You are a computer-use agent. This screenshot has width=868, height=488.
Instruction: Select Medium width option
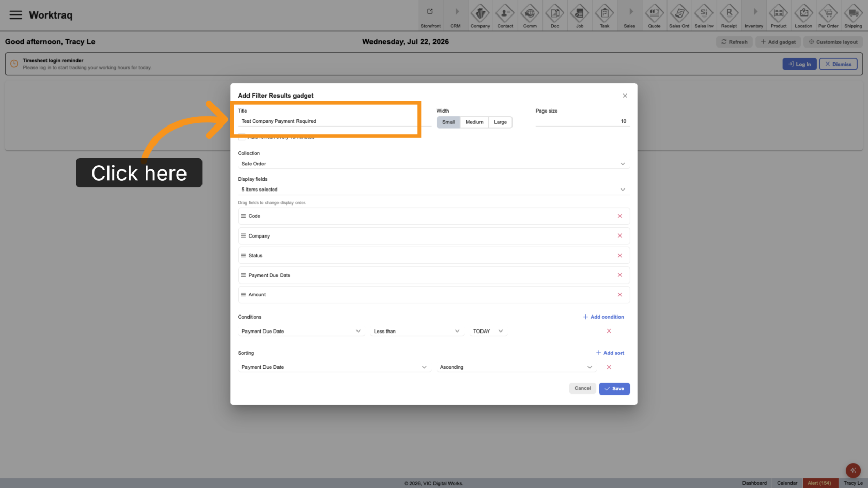(474, 122)
